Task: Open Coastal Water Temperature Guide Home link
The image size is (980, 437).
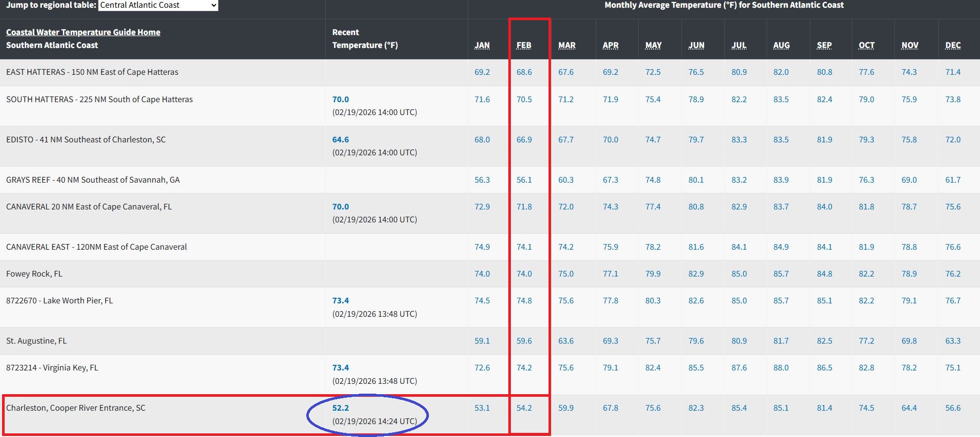Action: (x=83, y=32)
